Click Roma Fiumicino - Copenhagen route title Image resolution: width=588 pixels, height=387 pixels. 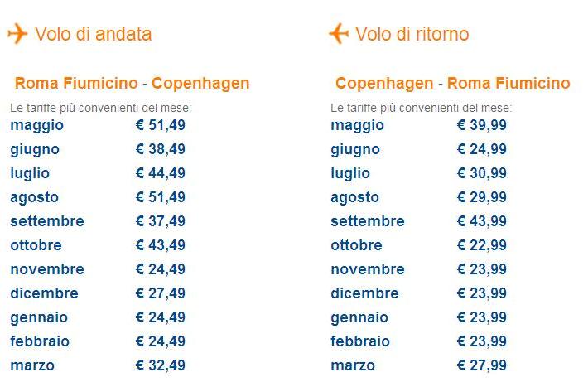(132, 83)
